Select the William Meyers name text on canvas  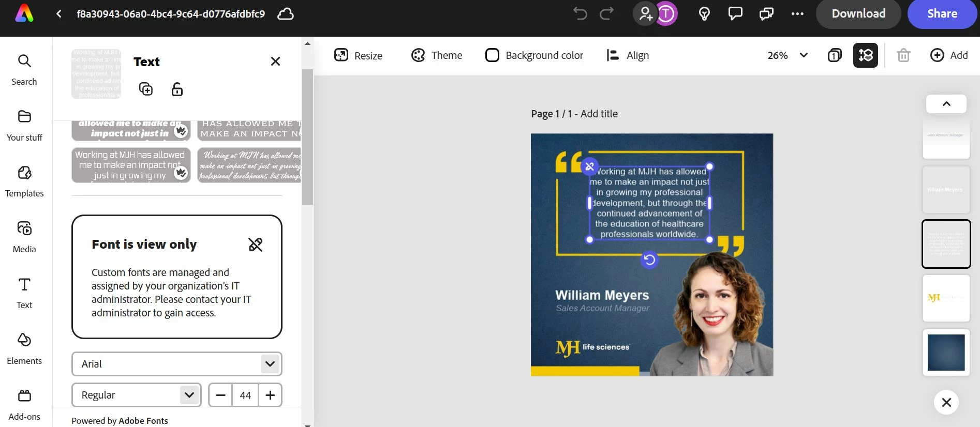coord(602,295)
